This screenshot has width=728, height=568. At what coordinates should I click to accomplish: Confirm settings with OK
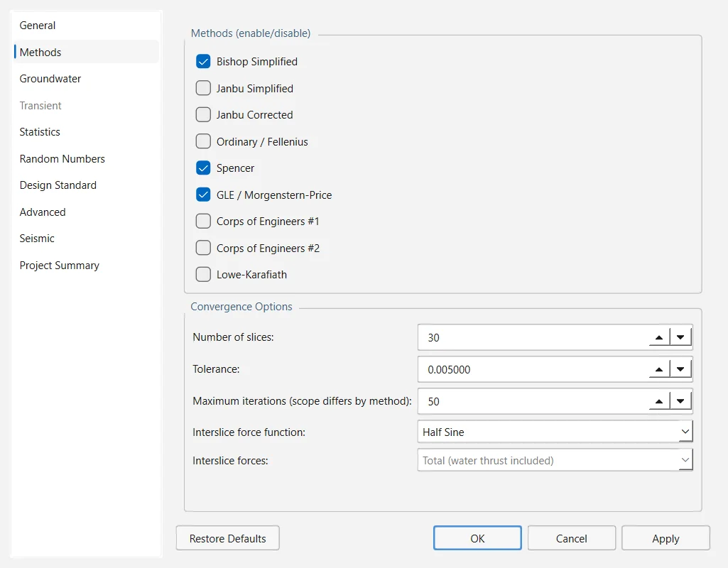pyautogui.click(x=477, y=538)
